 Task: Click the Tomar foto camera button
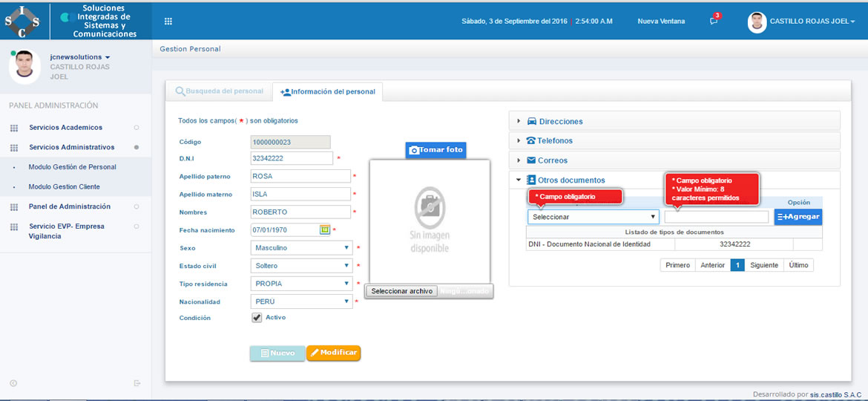pyautogui.click(x=436, y=150)
